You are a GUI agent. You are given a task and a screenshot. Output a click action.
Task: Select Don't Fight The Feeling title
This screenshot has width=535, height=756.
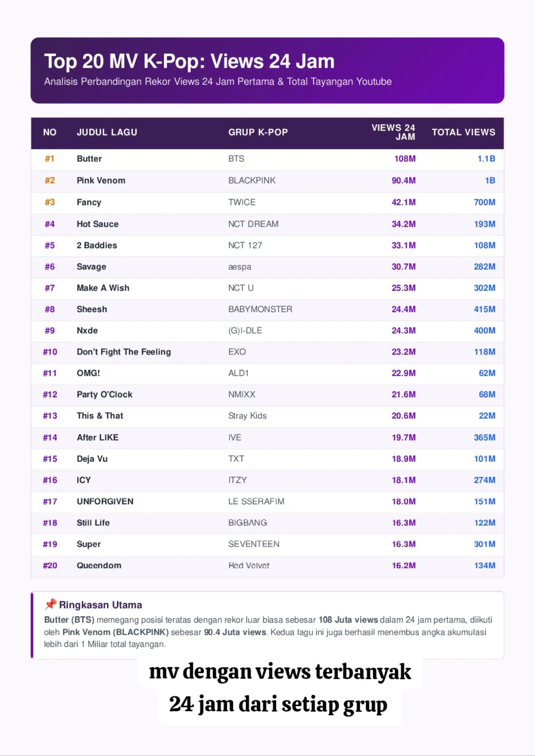tap(124, 352)
